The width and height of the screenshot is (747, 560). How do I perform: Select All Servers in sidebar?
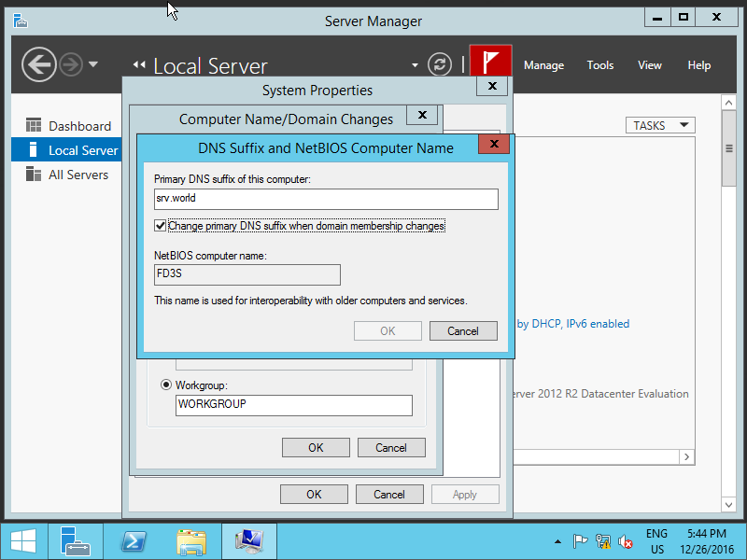(78, 175)
